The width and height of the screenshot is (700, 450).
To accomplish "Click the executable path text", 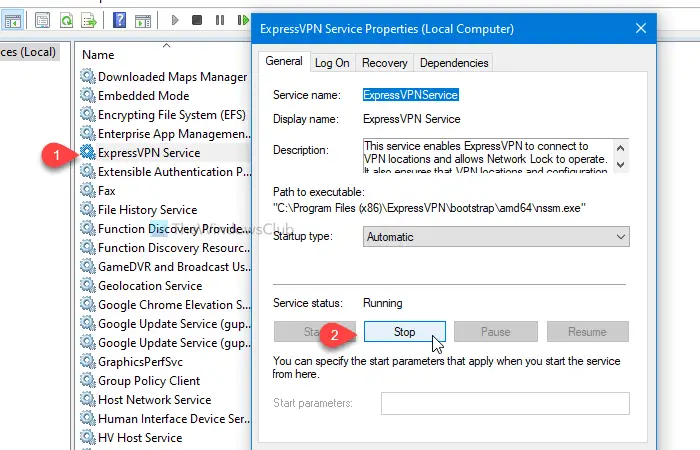I will (429, 208).
